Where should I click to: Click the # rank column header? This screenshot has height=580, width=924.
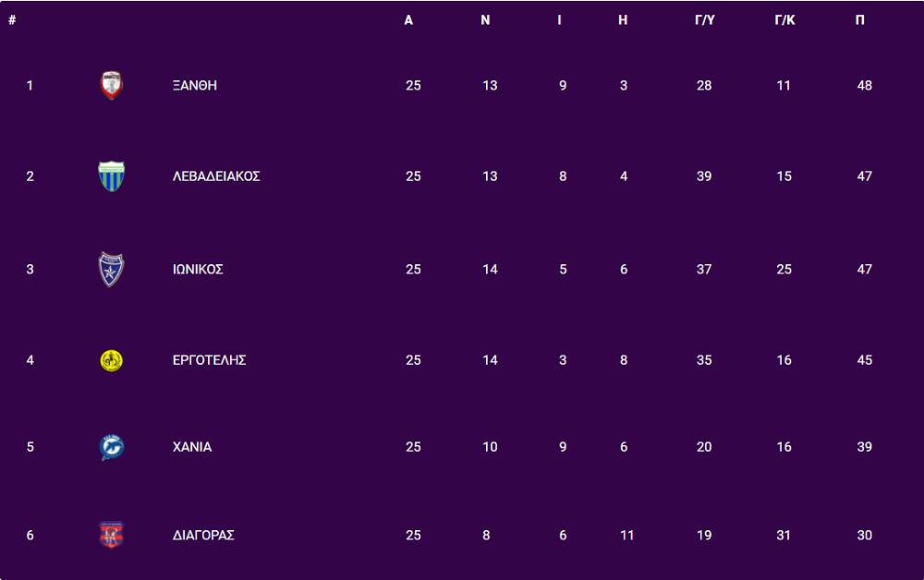pyautogui.click(x=12, y=20)
